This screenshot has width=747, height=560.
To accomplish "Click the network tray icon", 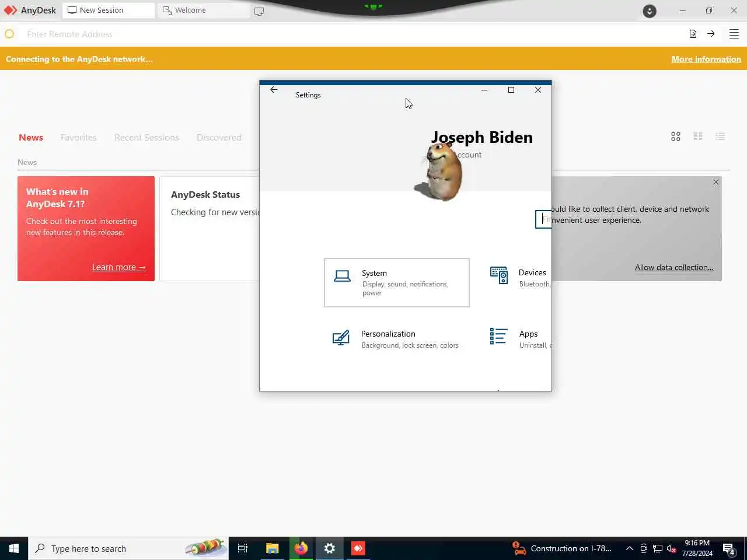I will click(x=658, y=548).
